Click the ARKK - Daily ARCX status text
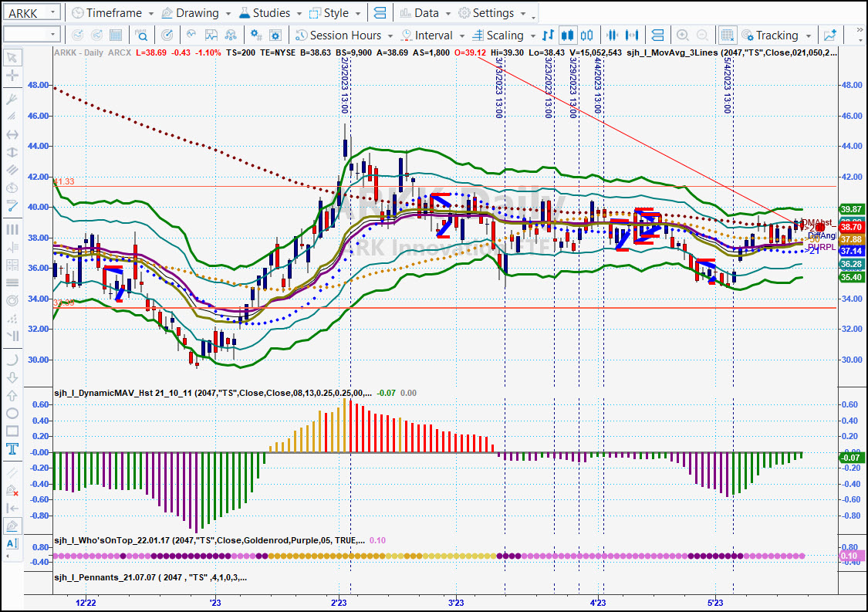The height and width of the screenshot is (612, 868). tap(93, 52)
